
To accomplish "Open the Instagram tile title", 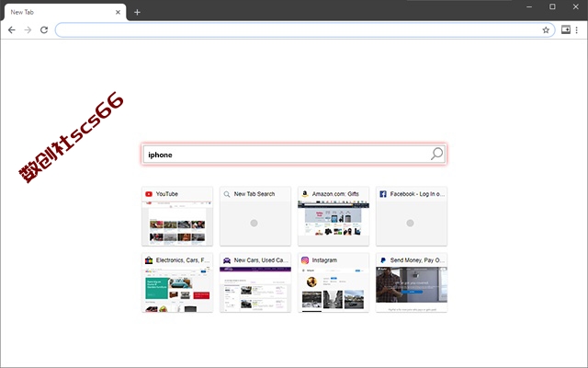I will point(324,260).
